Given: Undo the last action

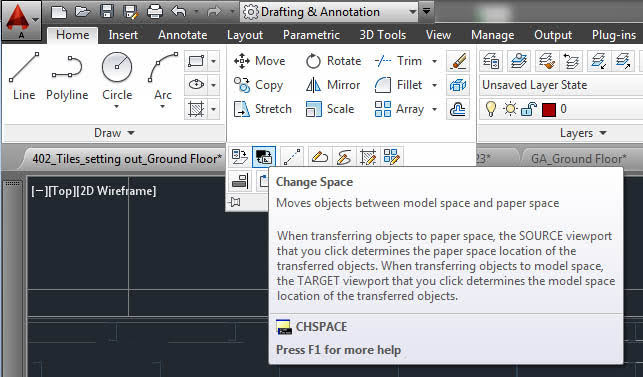Looking at the screenshot, I should pyautogui.click(x=179, y=11).
